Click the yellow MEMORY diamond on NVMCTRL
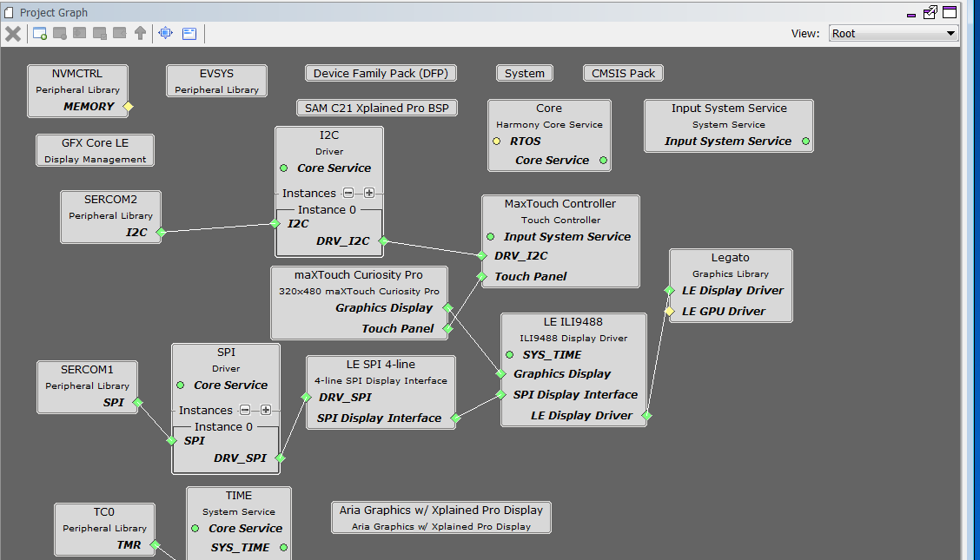980x560 pixels. (128, 107)
